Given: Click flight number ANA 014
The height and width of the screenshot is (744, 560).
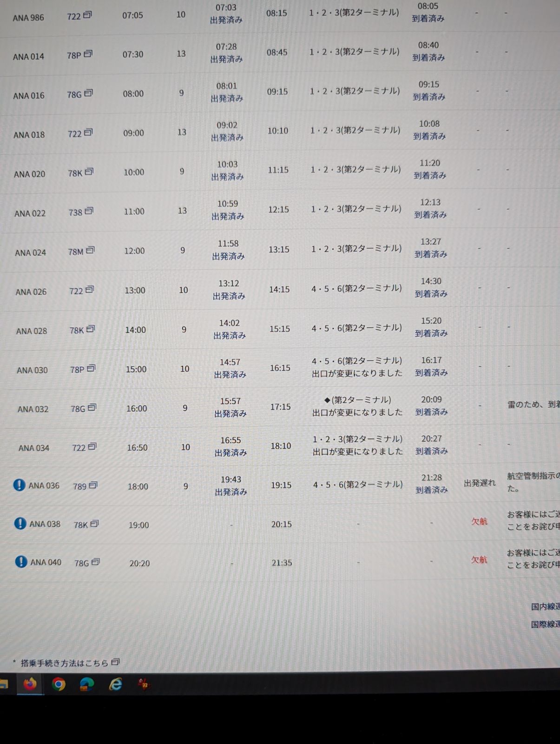Looking at the screenshot, I should 29,57.
